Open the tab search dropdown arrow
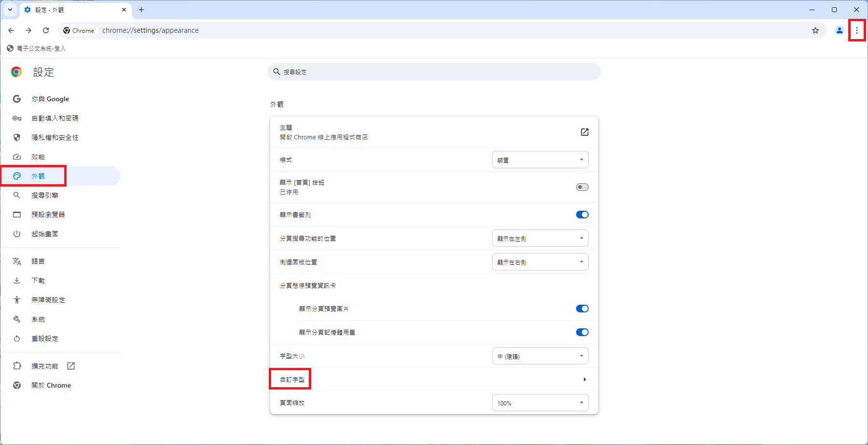 click(10, 10)
